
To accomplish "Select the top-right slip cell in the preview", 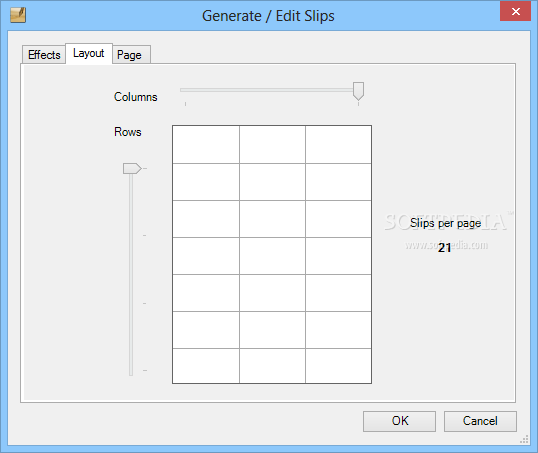I will pos(338,144).
